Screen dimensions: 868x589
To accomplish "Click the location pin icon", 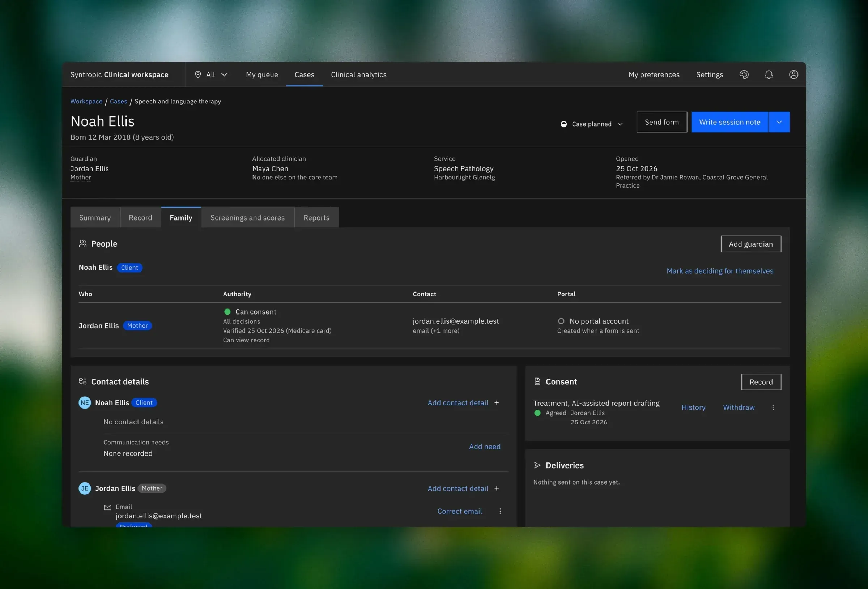I will (198, 75).
